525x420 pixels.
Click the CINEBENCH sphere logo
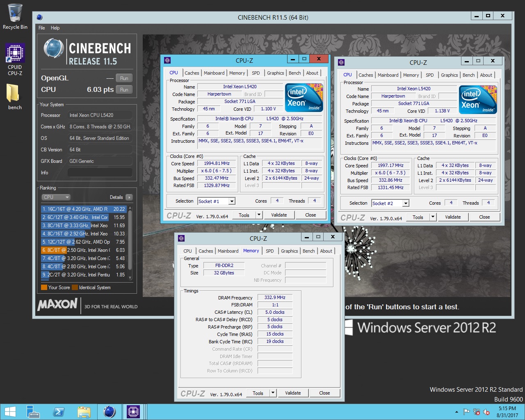pyautogui.click(x=54, y=48)
